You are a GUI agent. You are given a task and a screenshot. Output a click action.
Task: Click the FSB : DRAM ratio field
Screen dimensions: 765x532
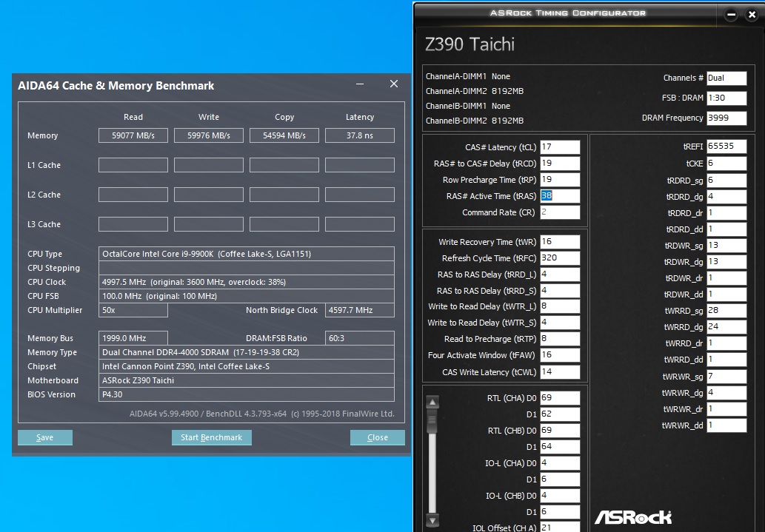click(x=726, y=98)
